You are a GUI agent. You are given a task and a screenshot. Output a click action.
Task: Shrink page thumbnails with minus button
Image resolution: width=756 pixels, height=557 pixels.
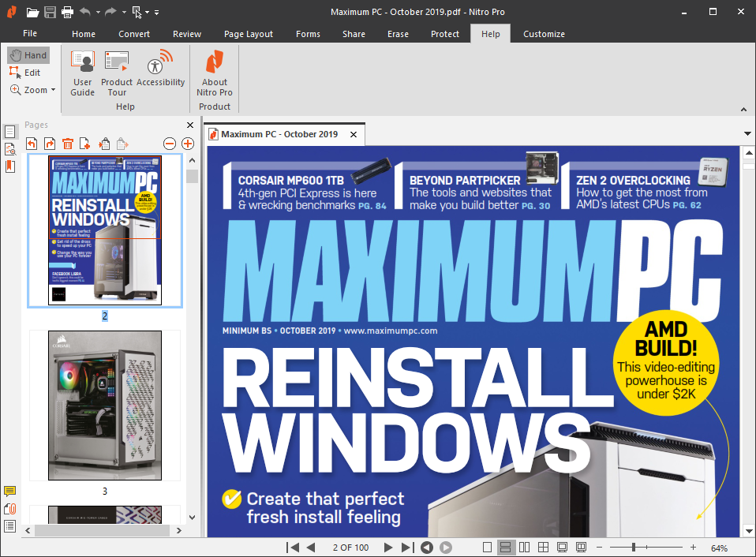(170, 144)
